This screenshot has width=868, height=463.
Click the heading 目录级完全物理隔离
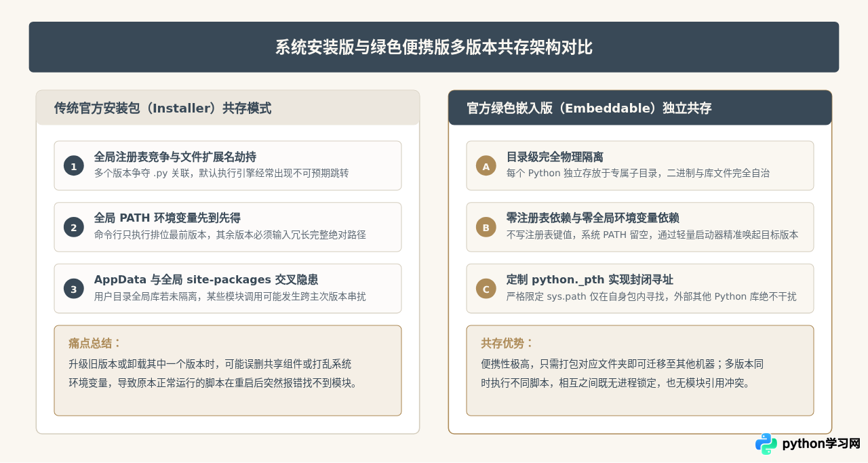555,157
